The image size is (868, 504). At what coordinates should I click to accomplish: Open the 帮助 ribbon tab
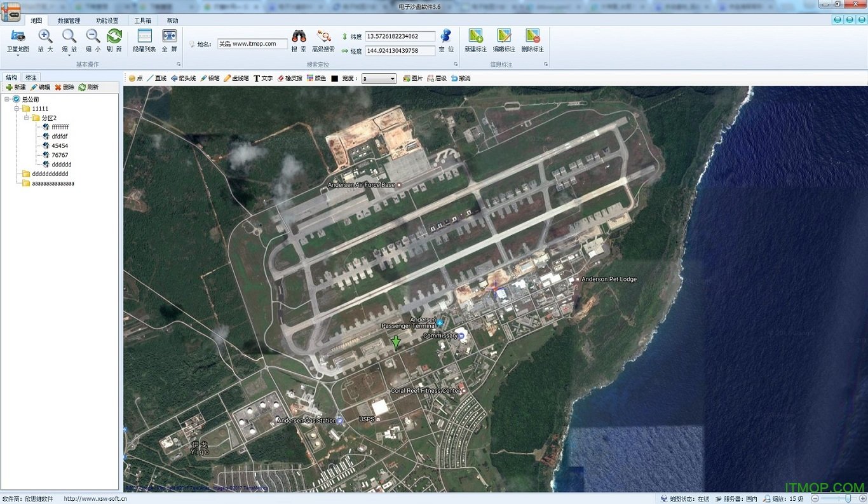click(x=172, y=20)
